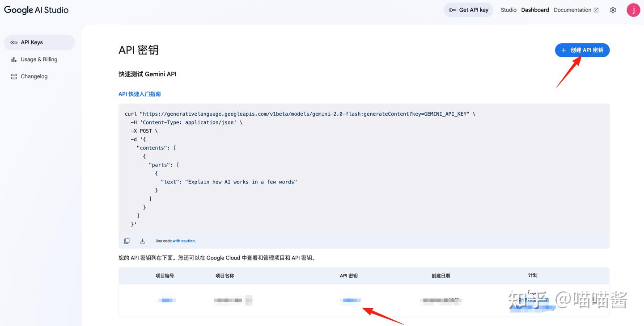Image resolution: width=644 pixels, height=326 pixels.
Task: Switch to the Studio tab
Action: point(508,10)
